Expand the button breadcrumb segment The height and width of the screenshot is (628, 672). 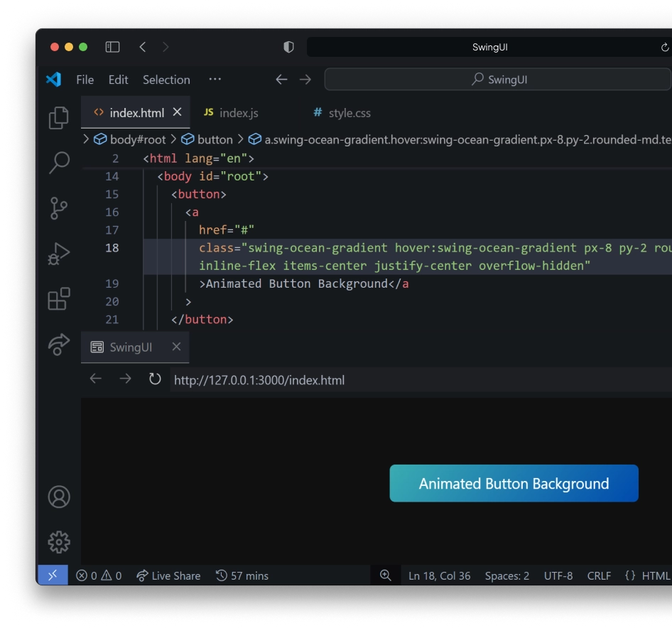coord(207,139)
